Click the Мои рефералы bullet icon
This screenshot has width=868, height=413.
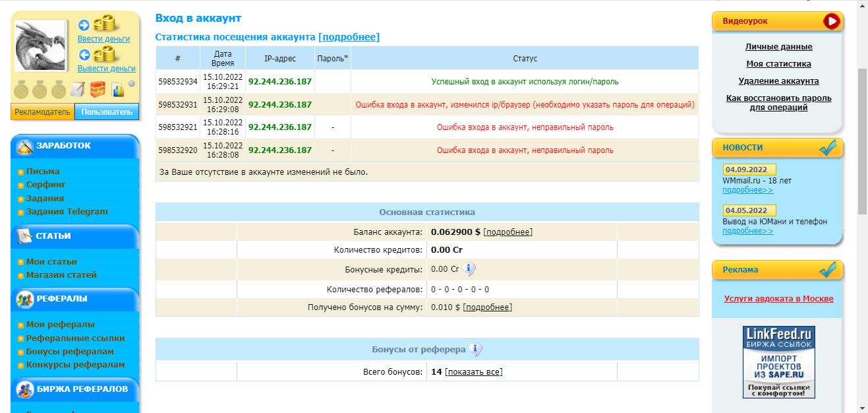[21, 325]
